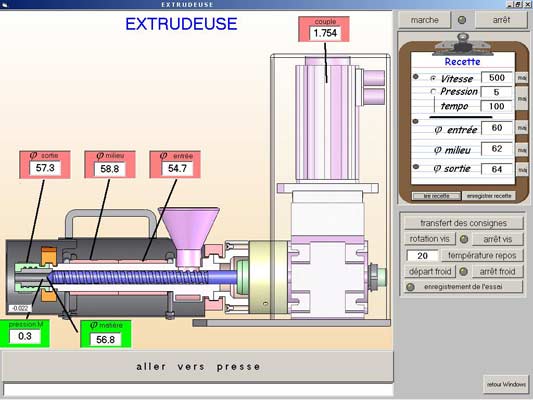Viewport: 533px width, 400px height.
Task: Click the aller vers presse bar
Action: tap(198, 367)
